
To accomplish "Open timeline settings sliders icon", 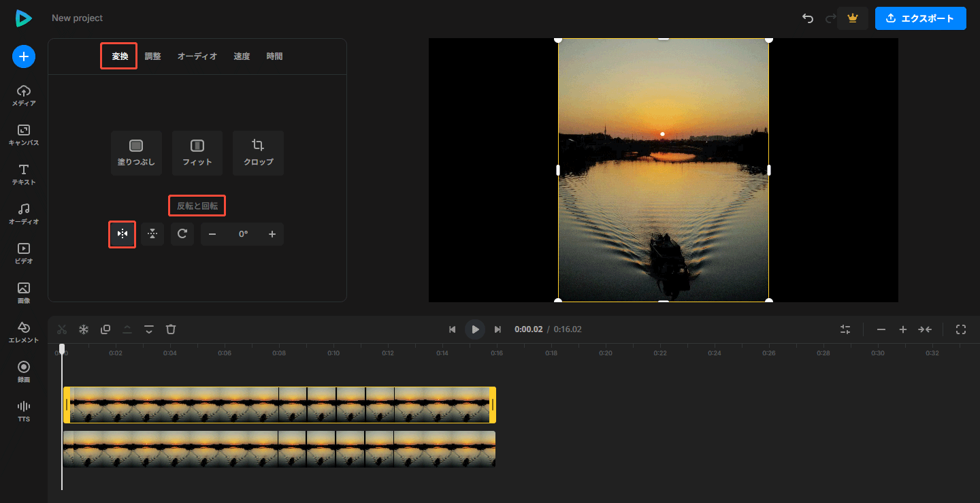I will (x=845, y=329).
